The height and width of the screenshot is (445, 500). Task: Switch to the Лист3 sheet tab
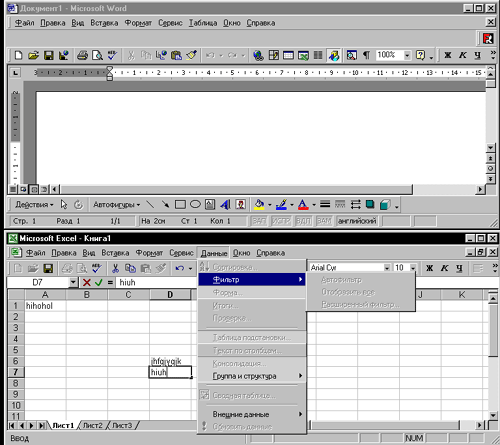pos(122,426)
